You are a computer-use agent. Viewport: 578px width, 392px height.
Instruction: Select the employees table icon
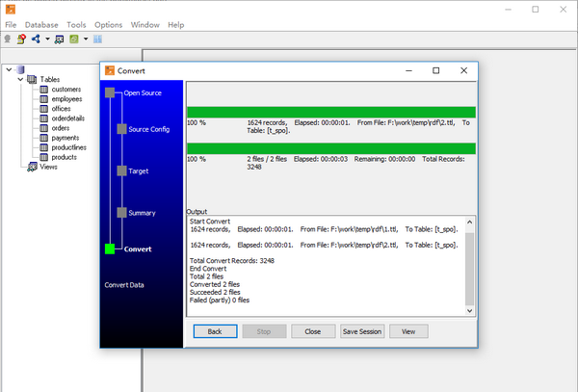44,99
